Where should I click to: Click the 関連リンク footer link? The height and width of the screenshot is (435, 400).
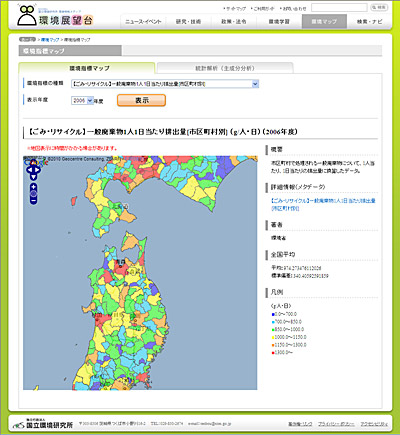point(300,424)
